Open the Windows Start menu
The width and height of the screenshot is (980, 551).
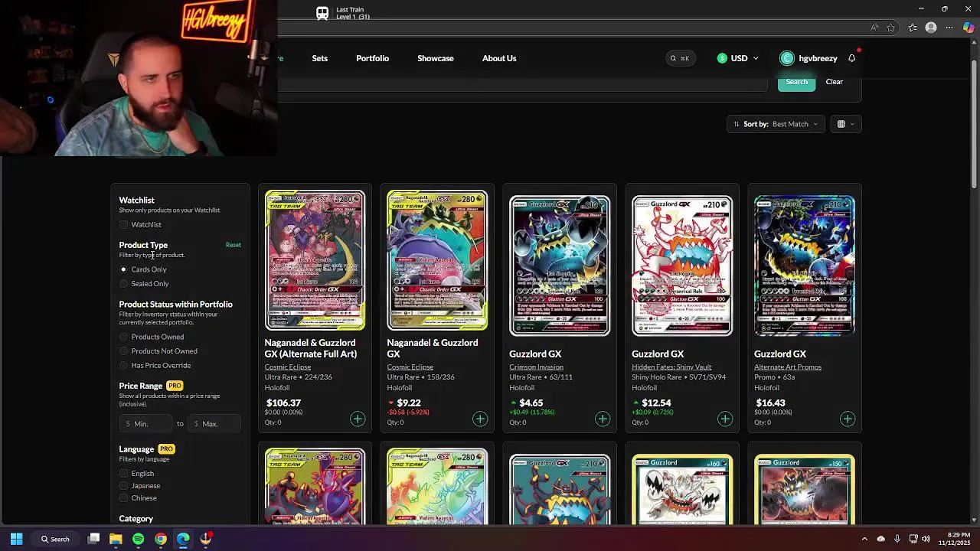[16, 539]
